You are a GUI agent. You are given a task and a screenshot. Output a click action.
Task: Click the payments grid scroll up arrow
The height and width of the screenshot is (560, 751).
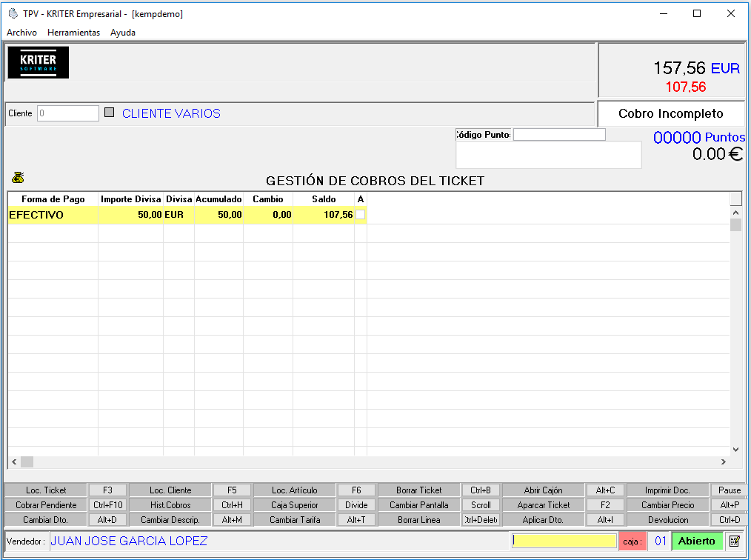[735, 212]
